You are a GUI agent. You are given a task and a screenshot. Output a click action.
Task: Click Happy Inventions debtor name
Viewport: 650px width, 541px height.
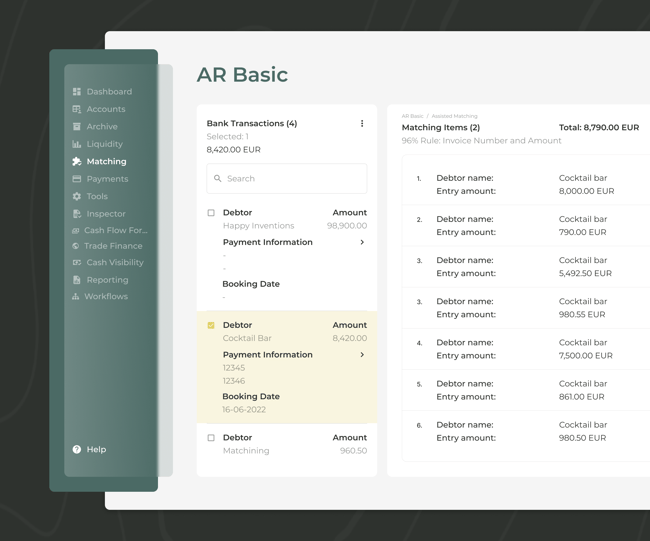pyautogui.click(x=258, y=226)
